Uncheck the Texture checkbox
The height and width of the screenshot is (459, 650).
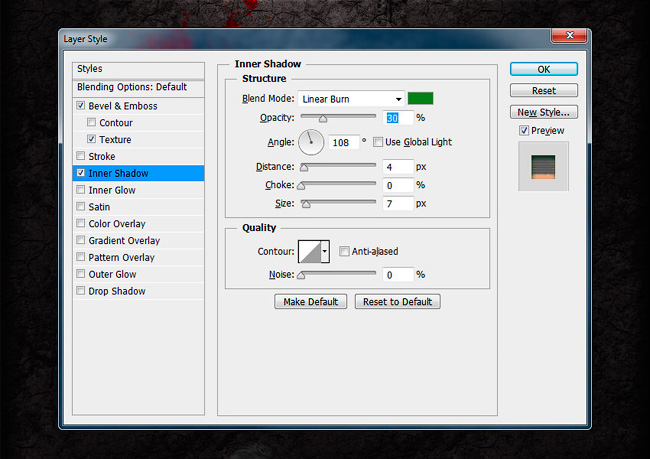coord(91,139)
